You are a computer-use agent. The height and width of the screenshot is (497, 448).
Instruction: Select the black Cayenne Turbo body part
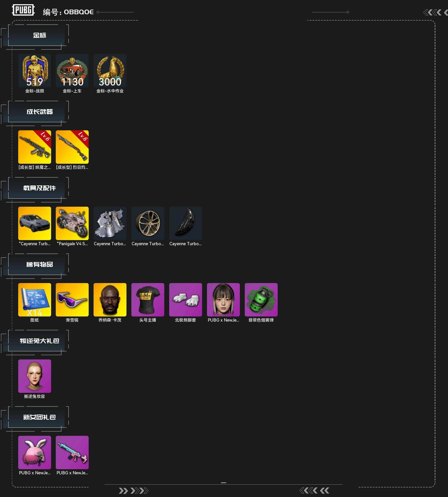tap(185, 224)
